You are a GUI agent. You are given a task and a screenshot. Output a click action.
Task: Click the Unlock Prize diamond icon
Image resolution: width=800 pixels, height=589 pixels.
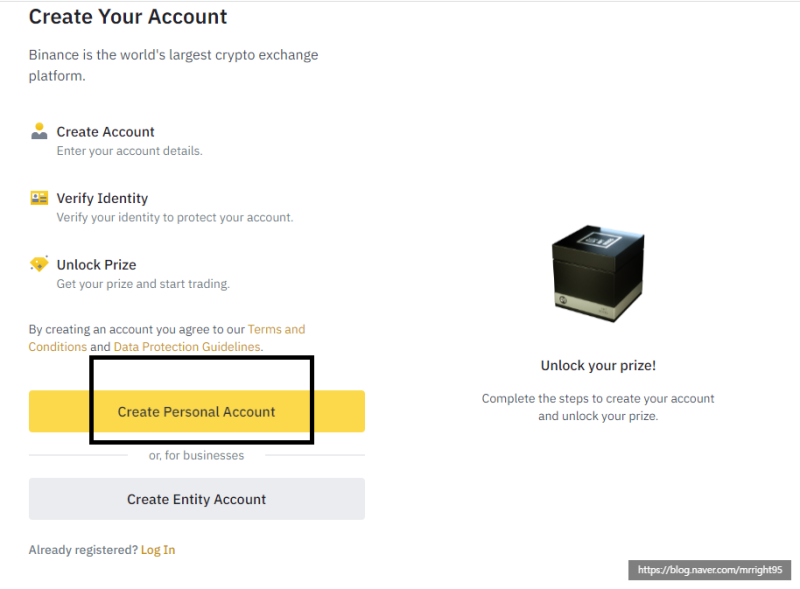[x=39, y=264]
